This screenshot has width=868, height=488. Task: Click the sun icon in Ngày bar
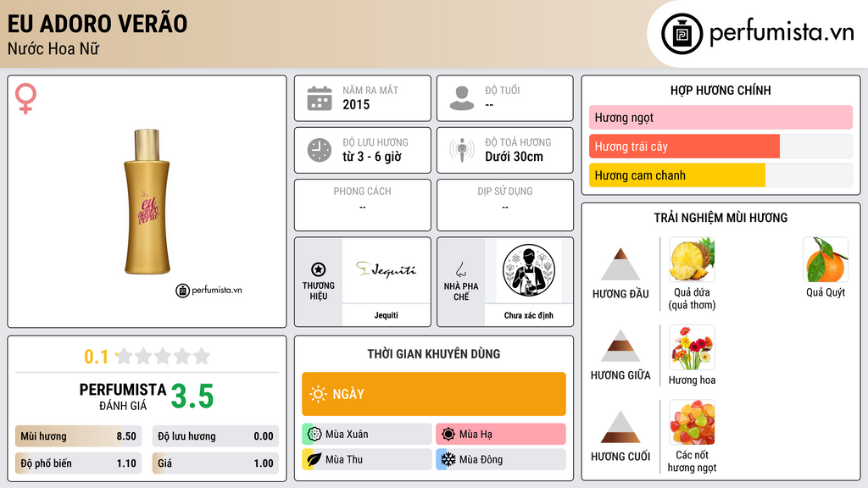click(318, 394)
